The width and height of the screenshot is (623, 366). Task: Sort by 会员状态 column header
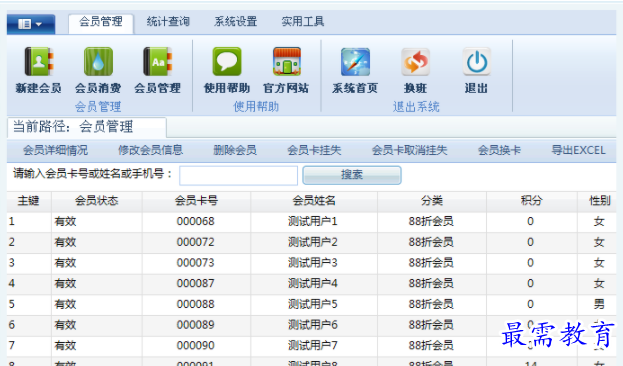tap(97, 201)
